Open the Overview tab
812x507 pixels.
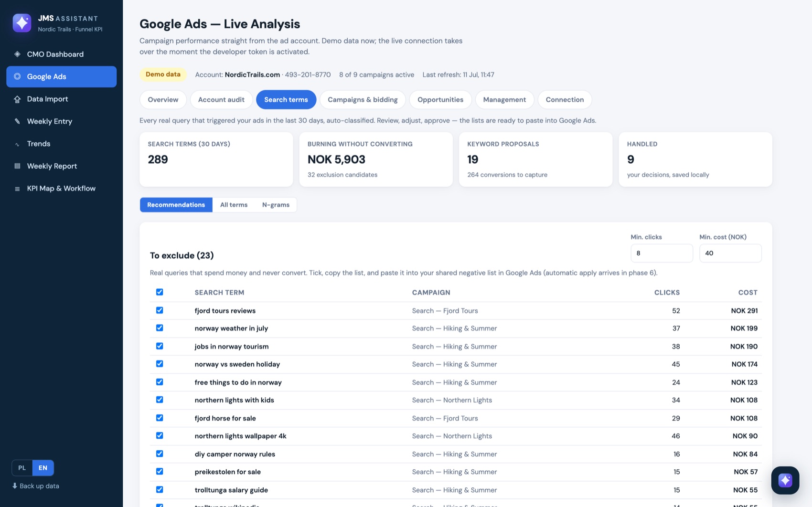click(x=163, y=99)
